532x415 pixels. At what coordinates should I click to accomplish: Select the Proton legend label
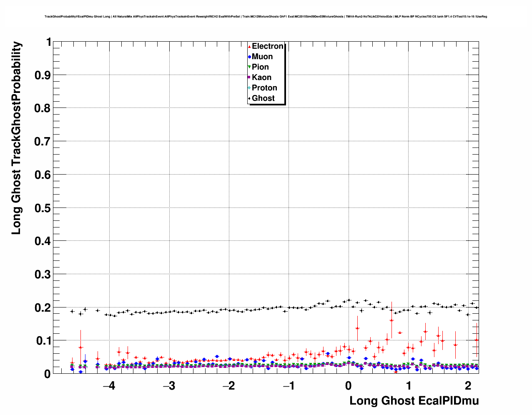(x=264, y=88)
